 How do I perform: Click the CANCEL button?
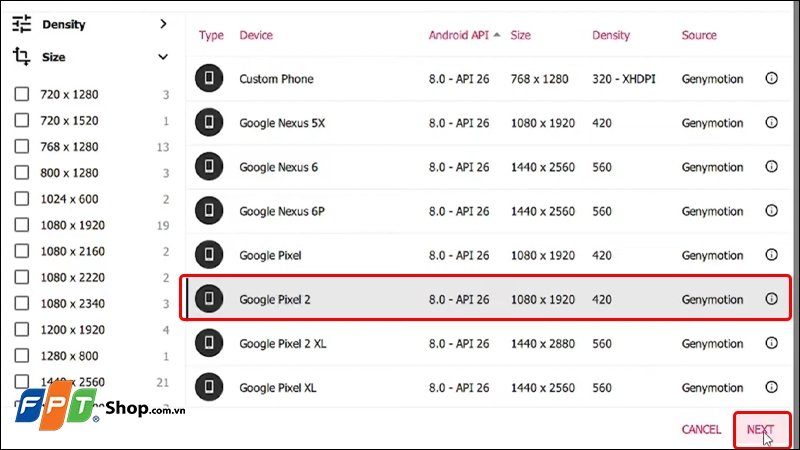tap(702, 430)
